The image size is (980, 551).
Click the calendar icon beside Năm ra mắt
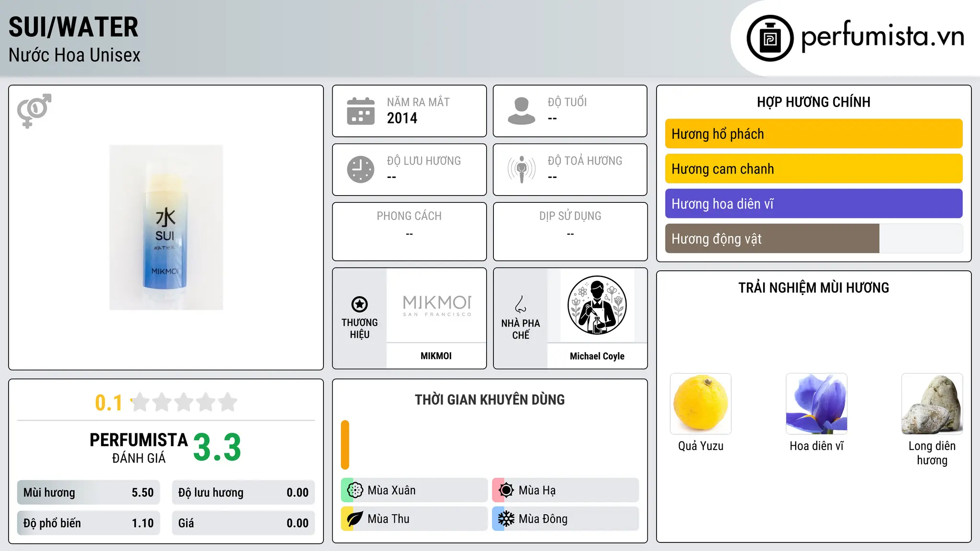point(361,111)
